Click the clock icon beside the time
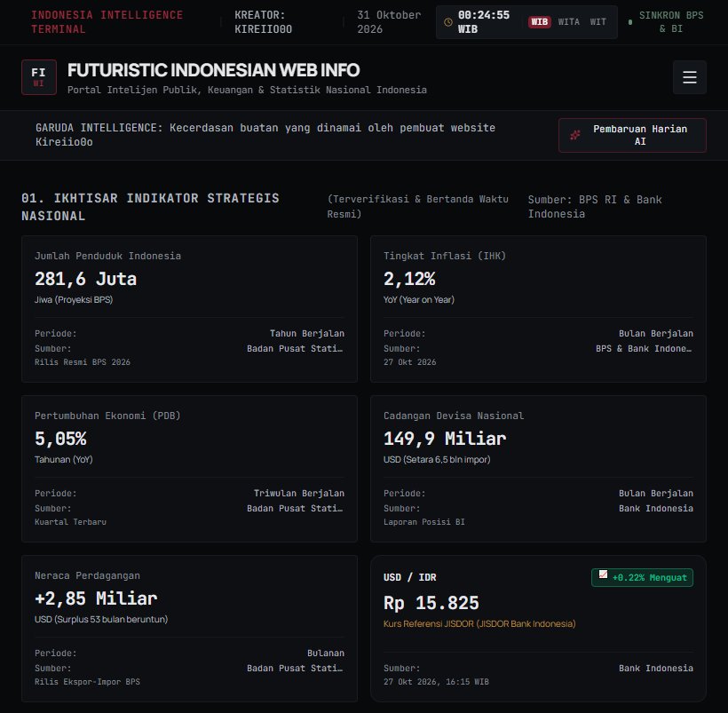This screenshot has height=713, width=728. point(448,22)
